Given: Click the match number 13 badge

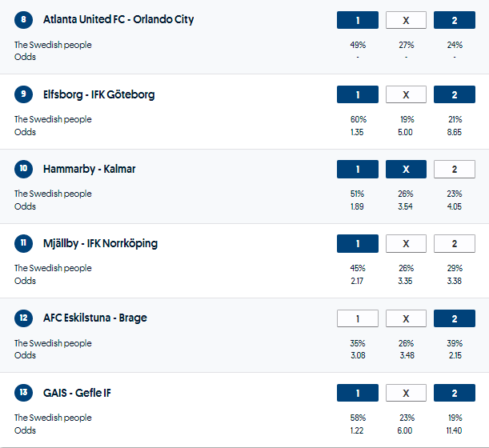Looking at the screenshot, I should coord(24,393).
